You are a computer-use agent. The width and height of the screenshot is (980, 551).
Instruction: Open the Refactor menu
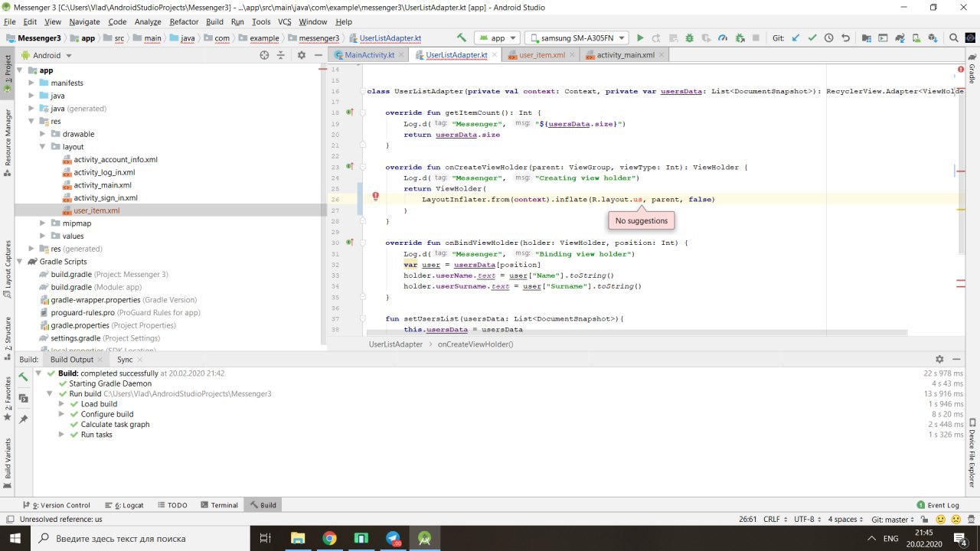(184, 22)
